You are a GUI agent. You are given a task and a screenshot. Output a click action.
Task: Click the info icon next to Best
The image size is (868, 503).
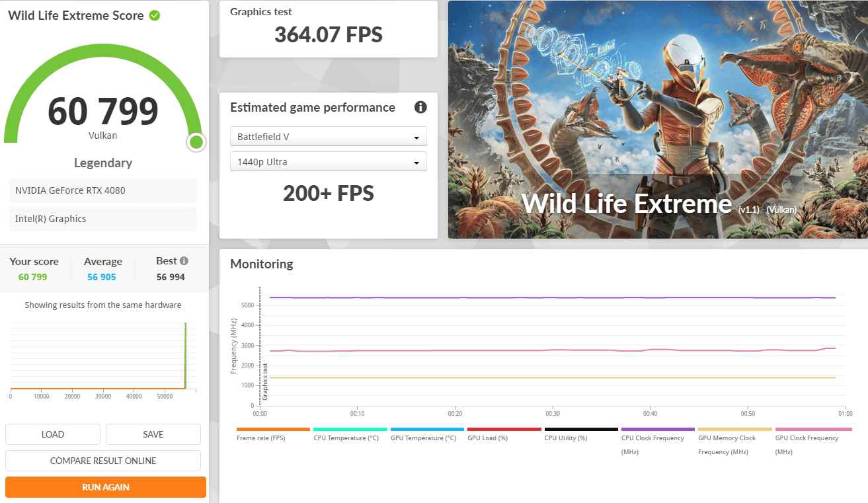tap(184, 261)
